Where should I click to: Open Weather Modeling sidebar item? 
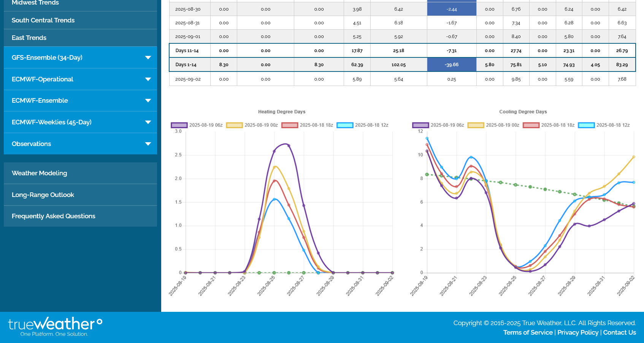[39, 173]
